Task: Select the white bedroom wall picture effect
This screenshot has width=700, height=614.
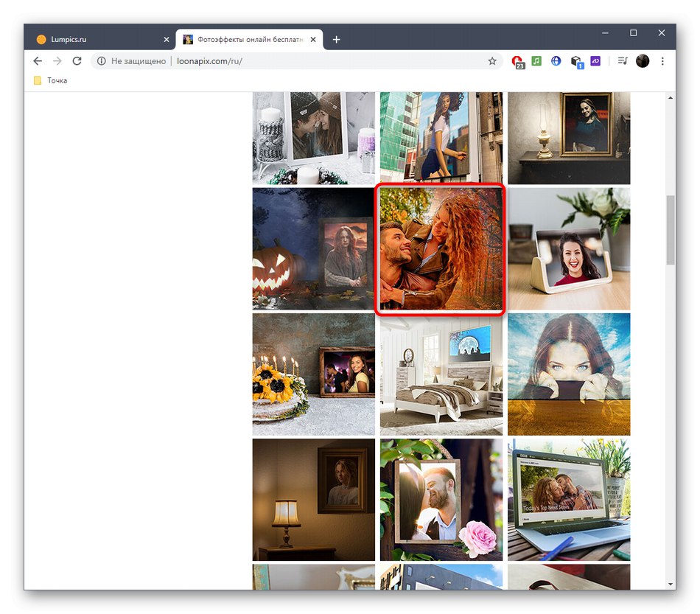Action: [441, 374]
